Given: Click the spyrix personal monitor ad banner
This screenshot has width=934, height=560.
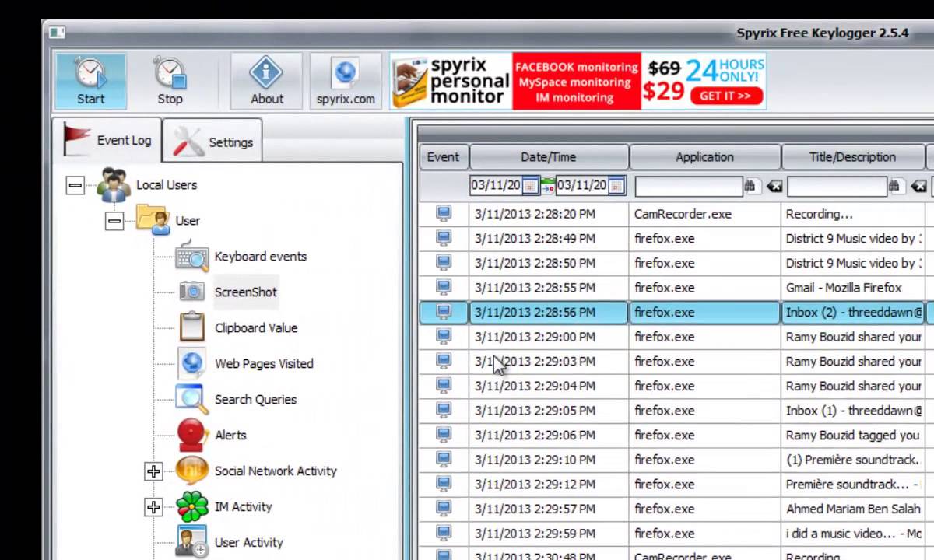Looking at the screenshot, I should 578,81.
